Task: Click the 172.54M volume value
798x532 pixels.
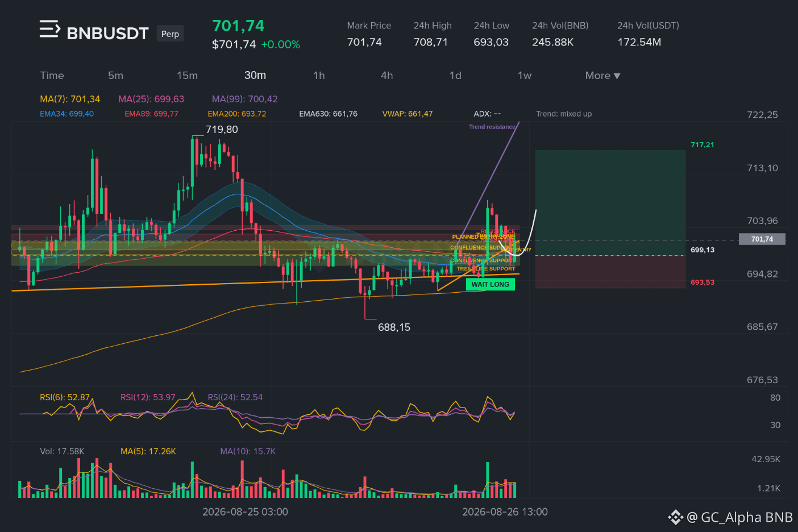Action: pyautogui.click(x=639, y=42)
